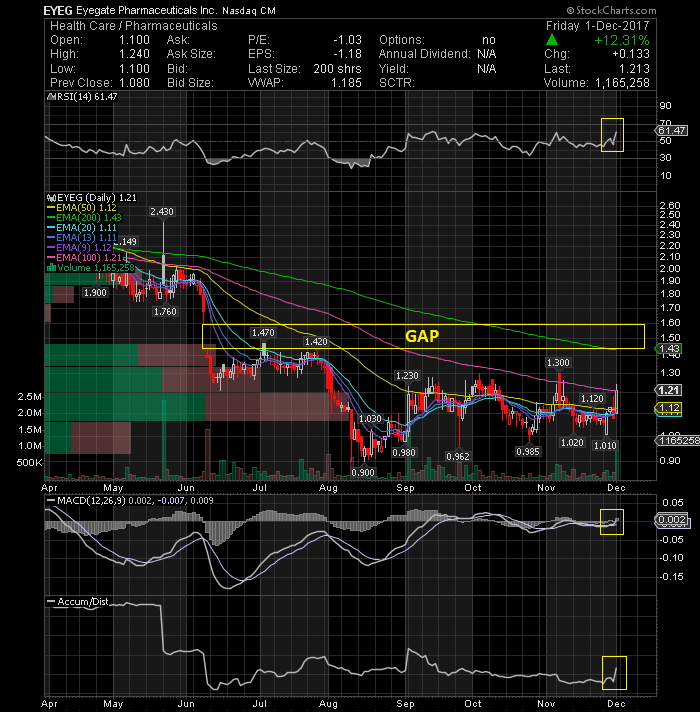Viewport: 700px width, 712px height.
Task: Click the 'EYEG (Daily) 1.21' chart legend
Action: 92,198
